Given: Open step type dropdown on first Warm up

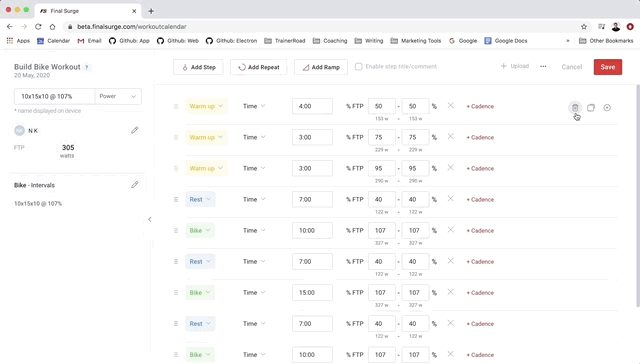Looking at the screenshot, I should pos(206,106).
